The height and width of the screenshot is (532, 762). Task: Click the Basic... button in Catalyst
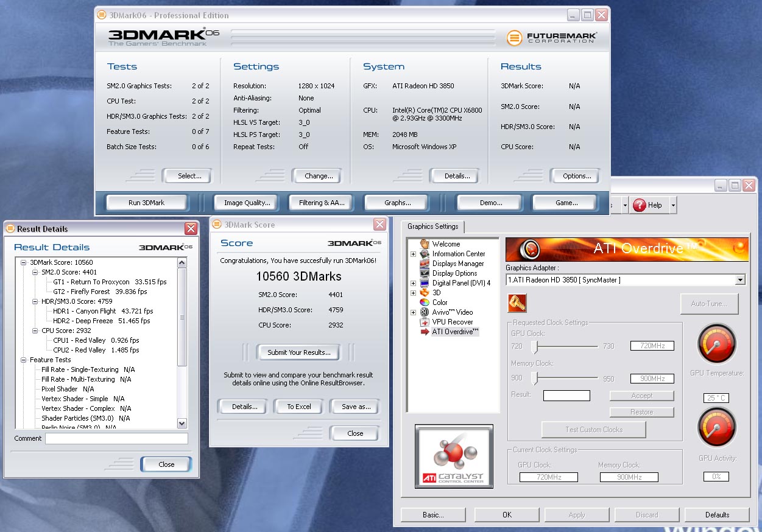(x=433, y=515)
